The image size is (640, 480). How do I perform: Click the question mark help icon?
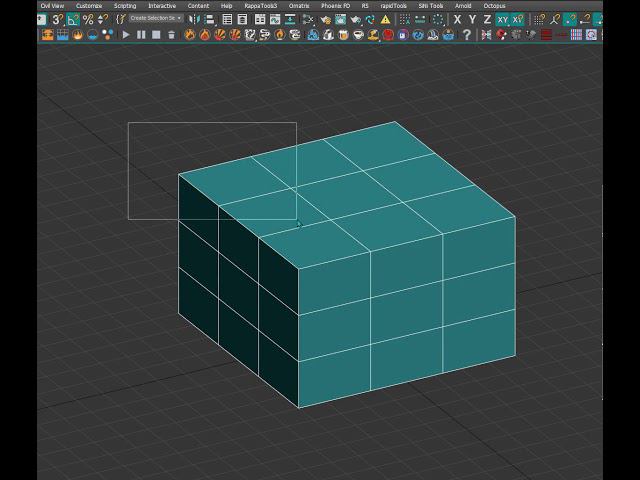pyautogui.click(x=467, y=35)
